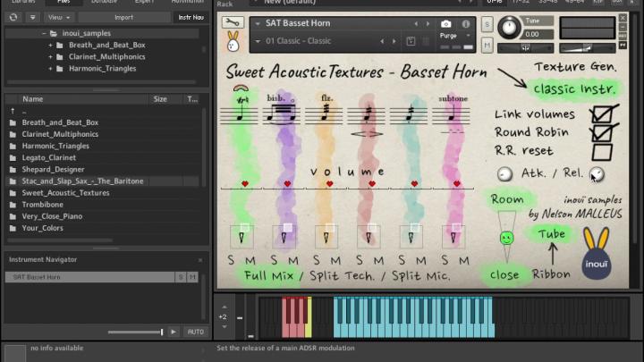Click the inouï bunny logo
The width and height of the screenshot is (644, 362).
click(597, 254)
